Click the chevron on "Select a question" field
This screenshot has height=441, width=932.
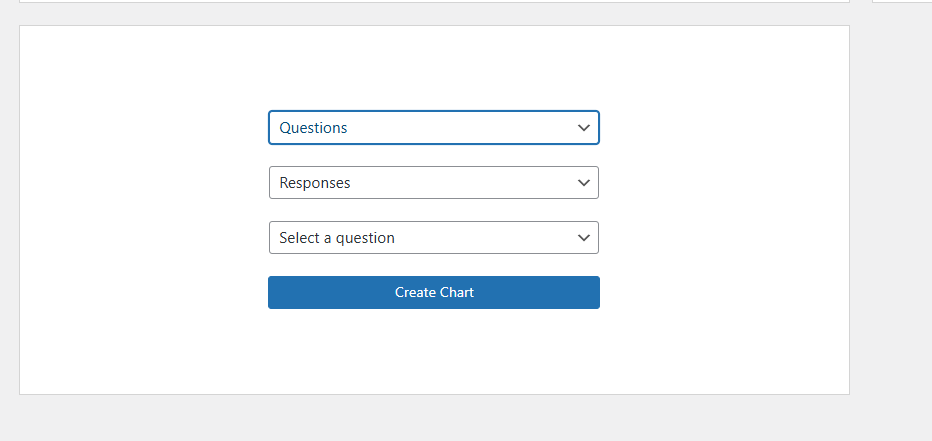pyautogui.click(x=584, y=238)
